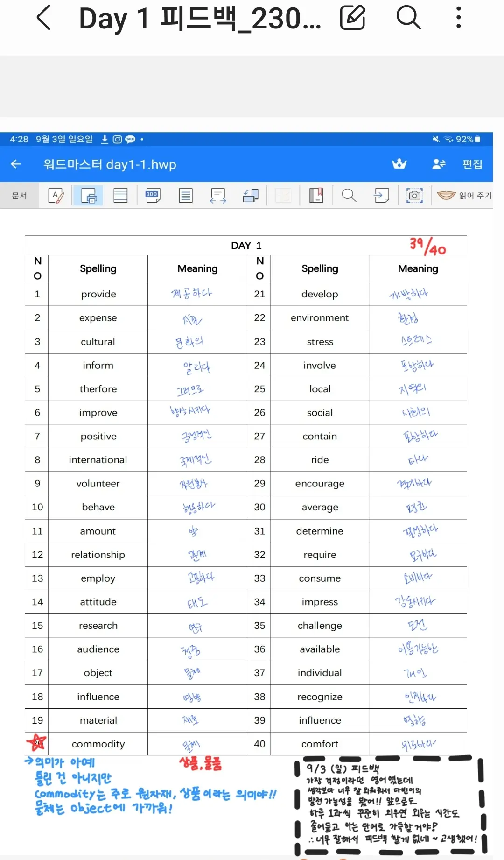The width and height of the screenshot is (504, 860).
Task: Tap the word 'involve' cell
Action: pyautogui.click(x=320, y=365)
